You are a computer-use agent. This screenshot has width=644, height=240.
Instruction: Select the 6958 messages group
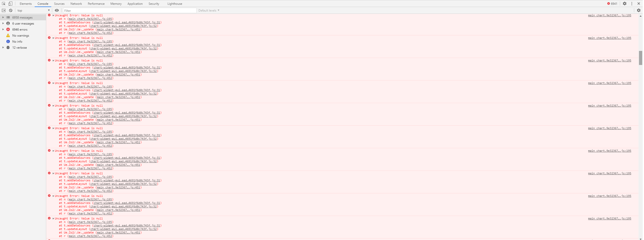pyautogui.click(x=23, y=17)
